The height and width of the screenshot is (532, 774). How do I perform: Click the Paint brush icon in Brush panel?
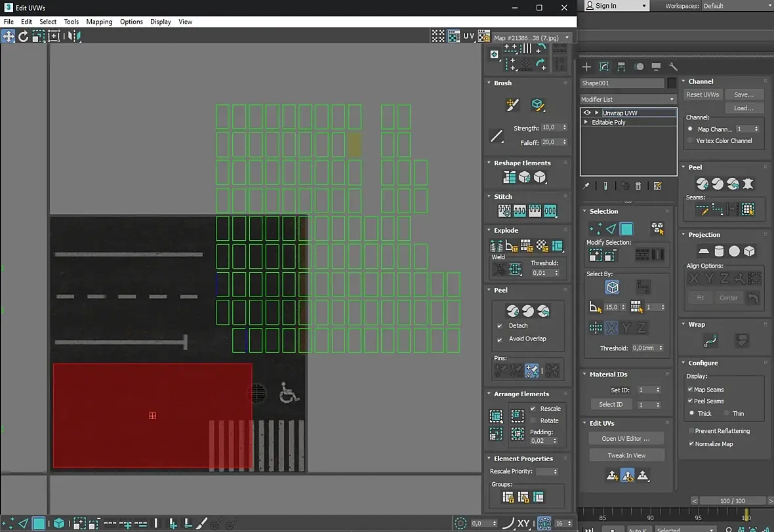coord(513,105)
